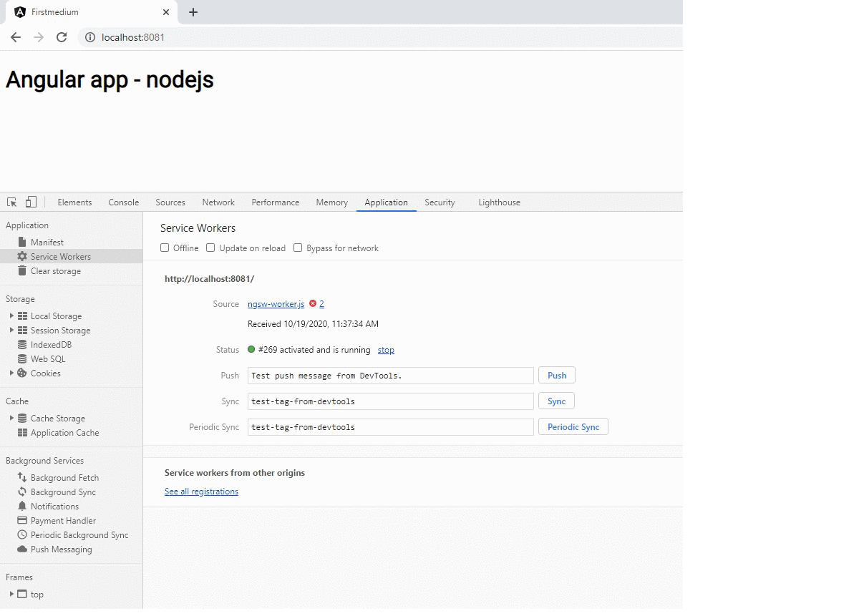Expand the top frame node
This screenshot has width=859, height=616.
(x=11, y=595)
